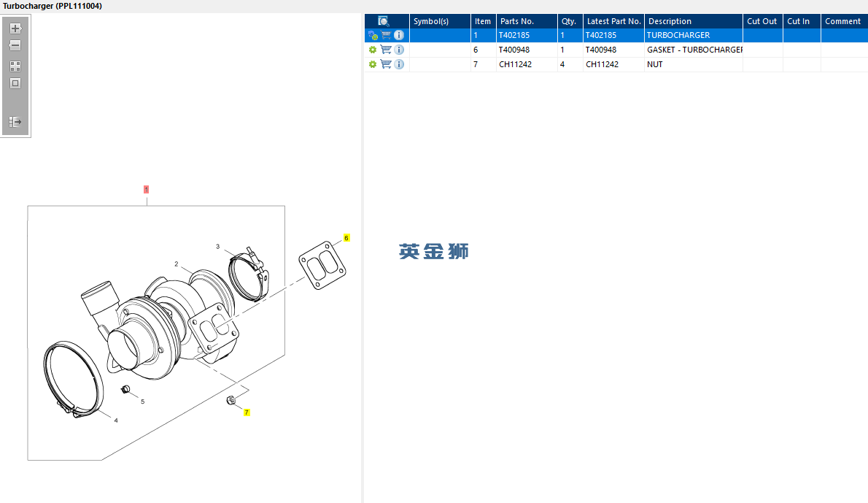Click the list-with-arrow panel icon
The width and height of the screenshot is (868, 503).
point(15,122)
